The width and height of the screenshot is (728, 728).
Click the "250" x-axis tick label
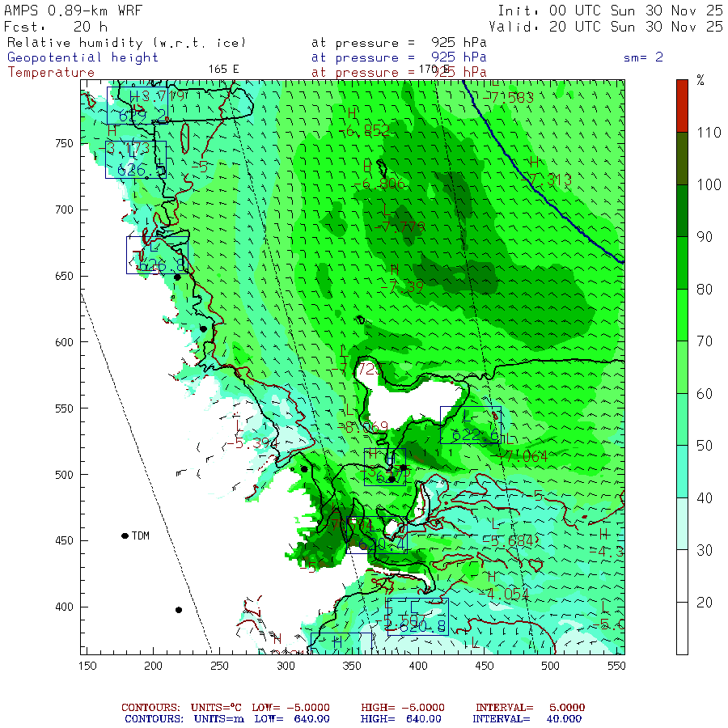click(219, 666)
